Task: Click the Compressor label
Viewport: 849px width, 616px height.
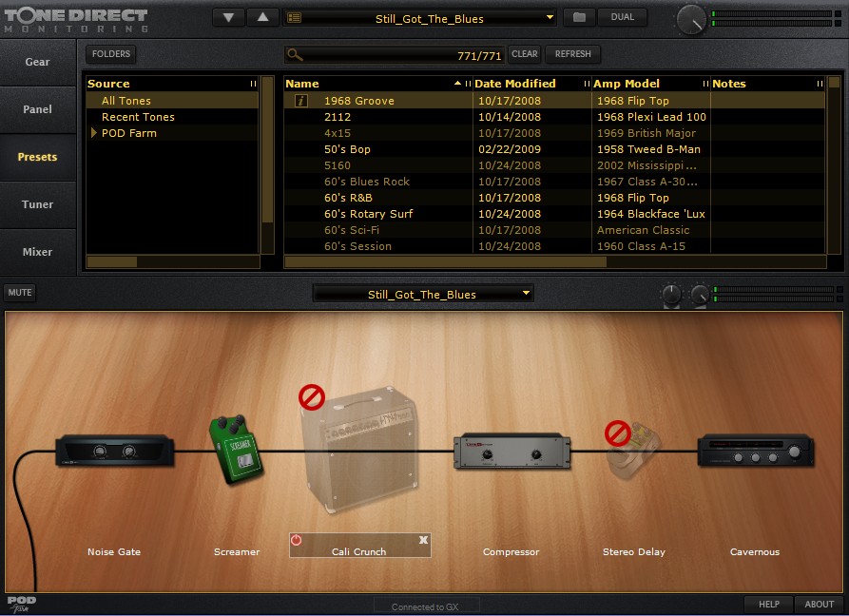Action: (x=511, y=551)
